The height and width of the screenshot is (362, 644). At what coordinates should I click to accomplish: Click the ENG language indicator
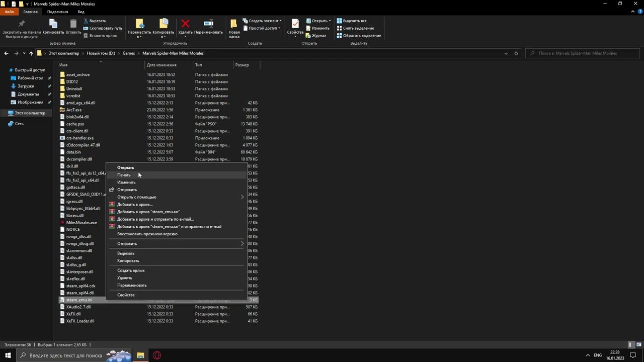click(x=598, y=355)
